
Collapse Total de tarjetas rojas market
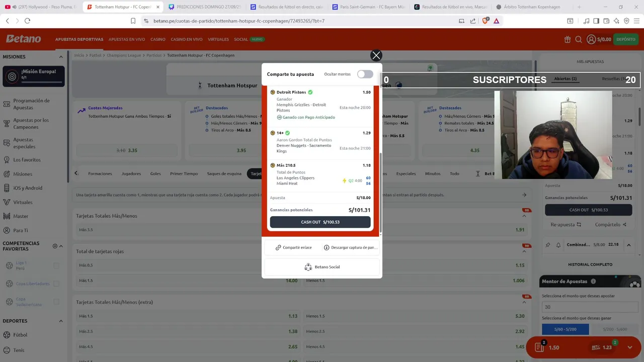coord(524,251)
